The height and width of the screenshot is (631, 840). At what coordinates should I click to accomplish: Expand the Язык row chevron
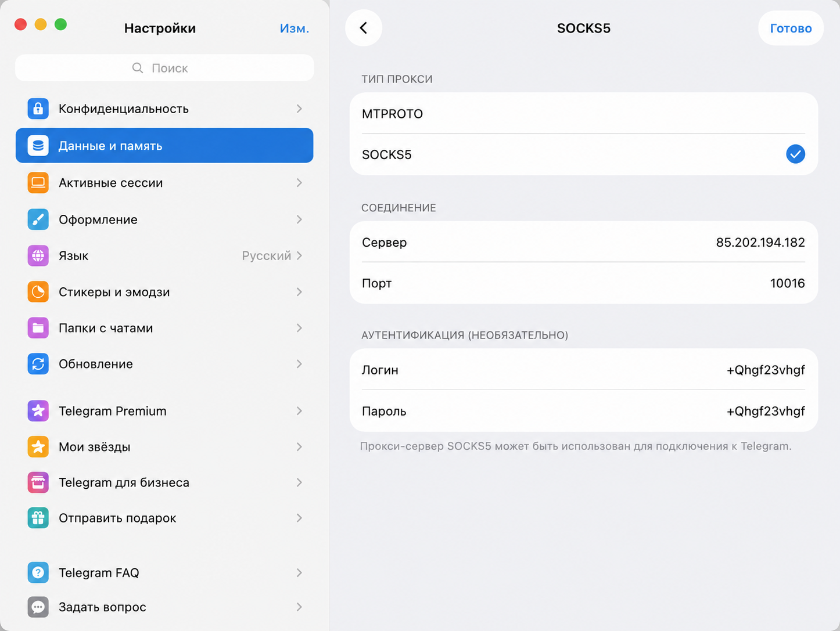click(x=299, y=255)
